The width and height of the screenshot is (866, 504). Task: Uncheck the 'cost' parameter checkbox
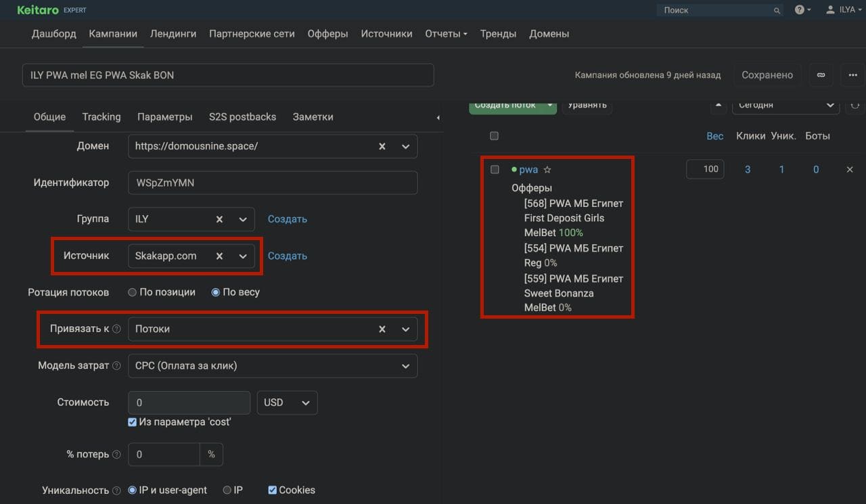[x=133, y=422]
